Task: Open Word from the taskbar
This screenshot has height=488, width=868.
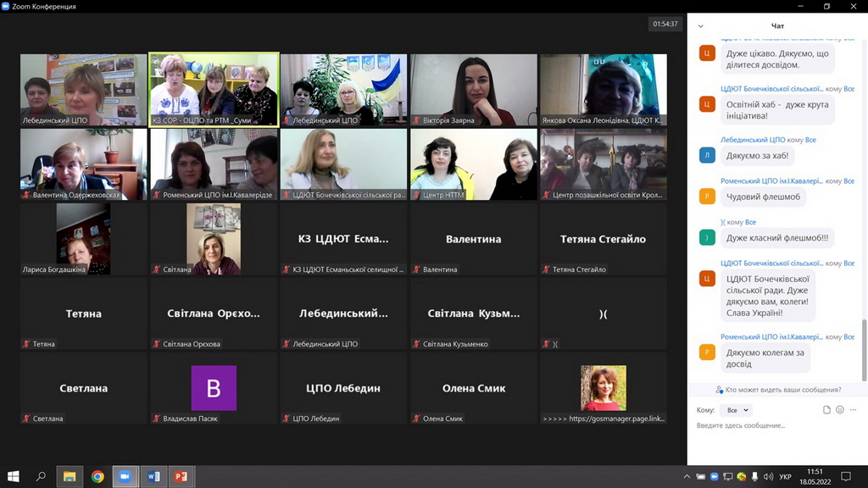Action: point(153,477)
